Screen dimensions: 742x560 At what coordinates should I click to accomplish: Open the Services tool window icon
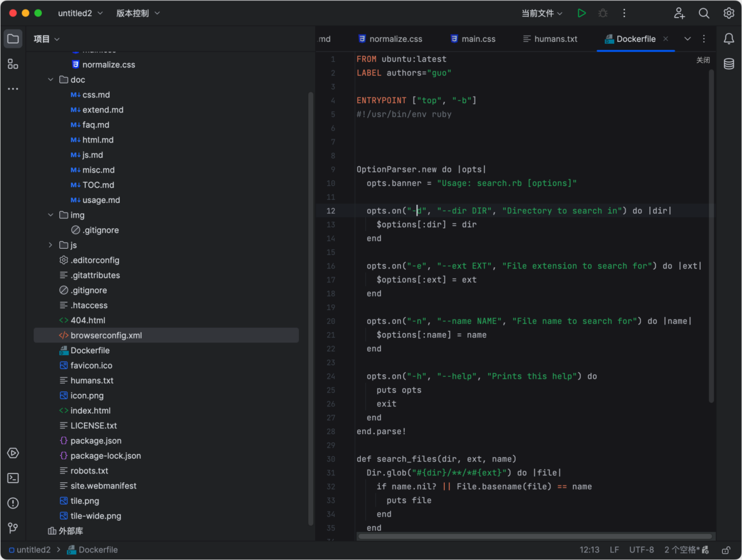pos(13,453)
